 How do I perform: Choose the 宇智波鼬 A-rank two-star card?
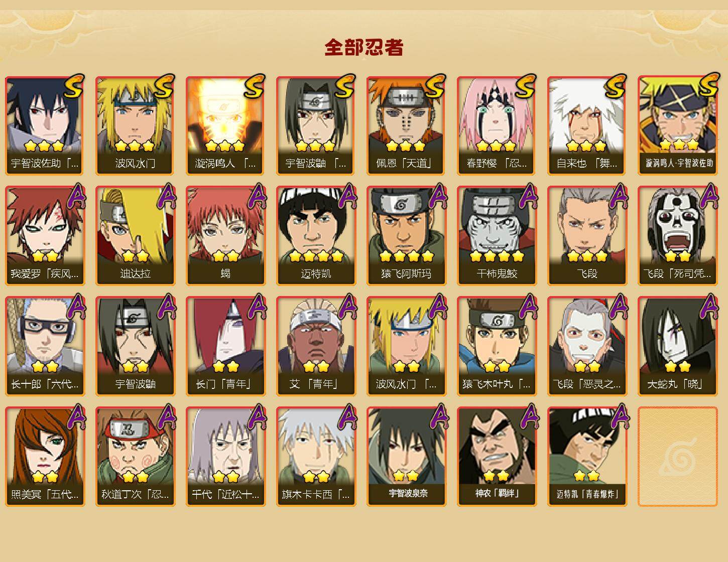(135, 346)
